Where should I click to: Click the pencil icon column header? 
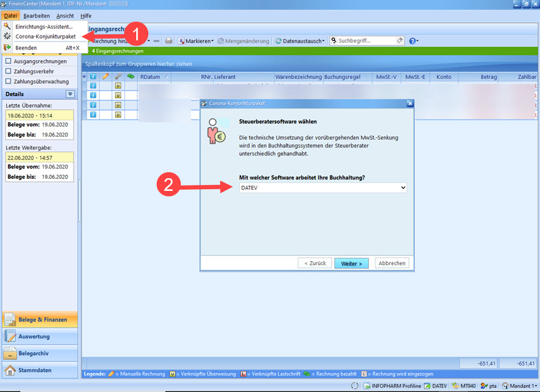(x=105, y=77)
